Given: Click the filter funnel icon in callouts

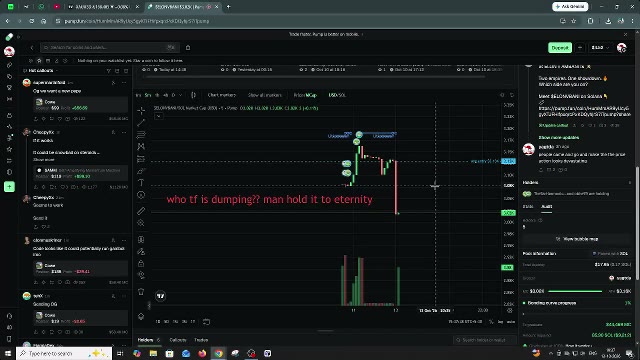Looking at the screenshot, I should 109,71.
